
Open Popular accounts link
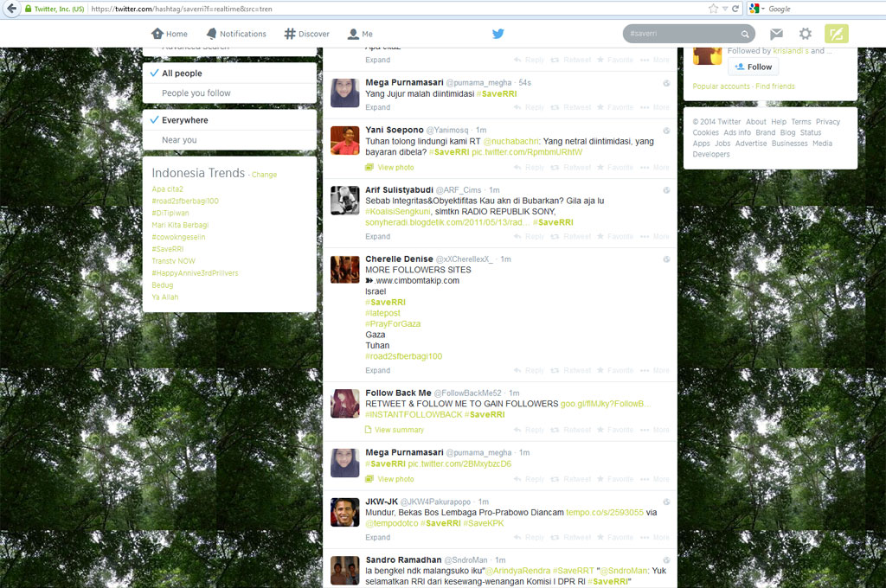[x=721, y=86]
